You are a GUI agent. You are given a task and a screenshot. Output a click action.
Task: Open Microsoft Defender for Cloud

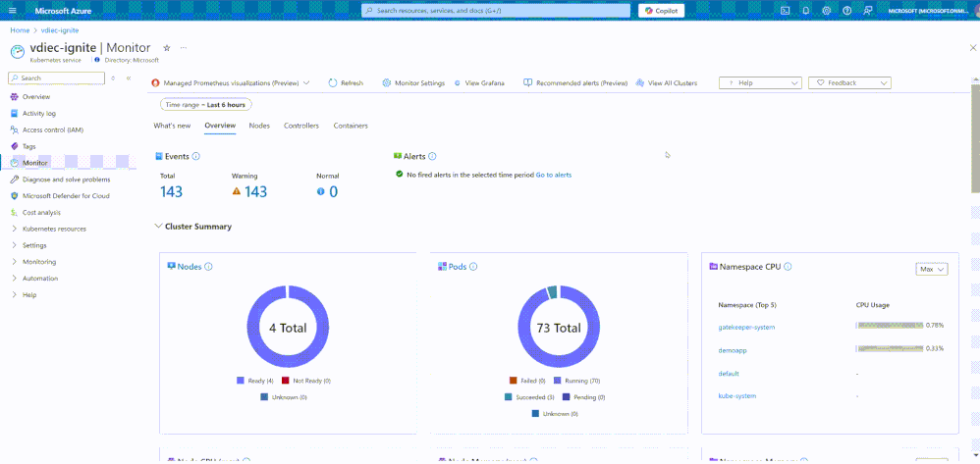(x=66, y=195)
